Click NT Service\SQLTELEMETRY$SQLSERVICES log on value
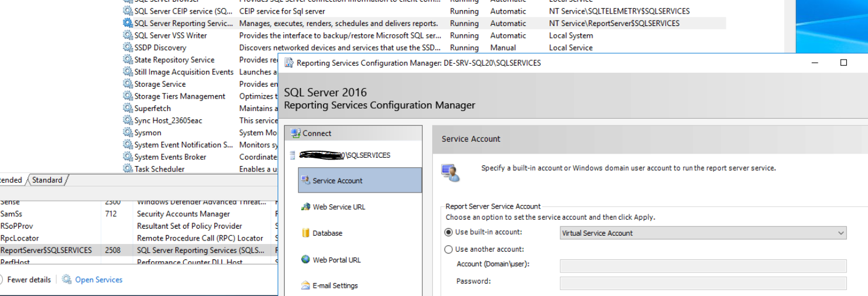Image resolution: width=868 pixels, height=296 pixels. pos(619,11)
